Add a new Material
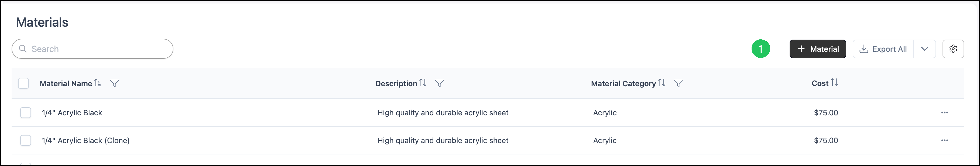Viewport: 980px width, 166px height. 818,49
